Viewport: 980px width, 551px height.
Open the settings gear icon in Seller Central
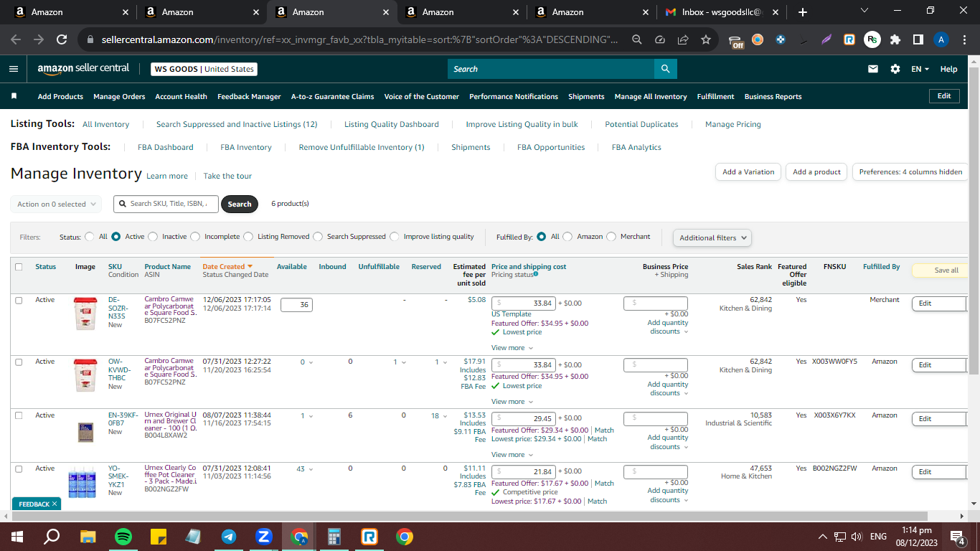point(895,69)
